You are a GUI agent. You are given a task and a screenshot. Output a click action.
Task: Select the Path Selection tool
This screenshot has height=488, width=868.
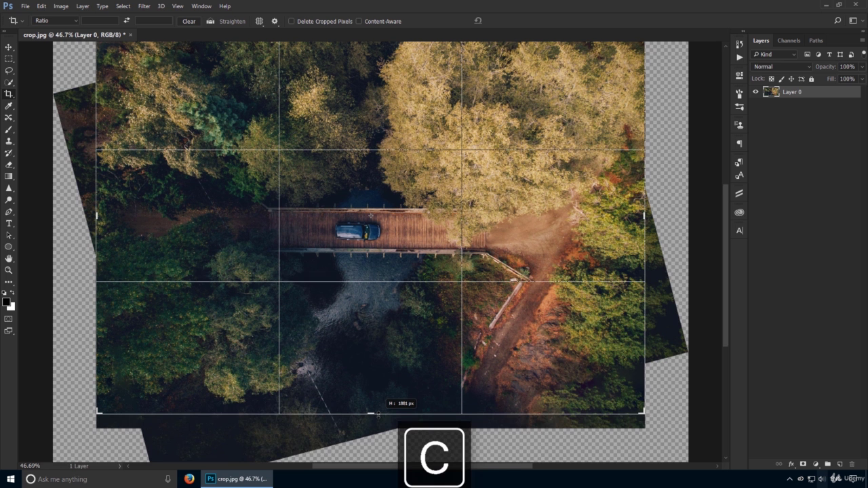9,235
